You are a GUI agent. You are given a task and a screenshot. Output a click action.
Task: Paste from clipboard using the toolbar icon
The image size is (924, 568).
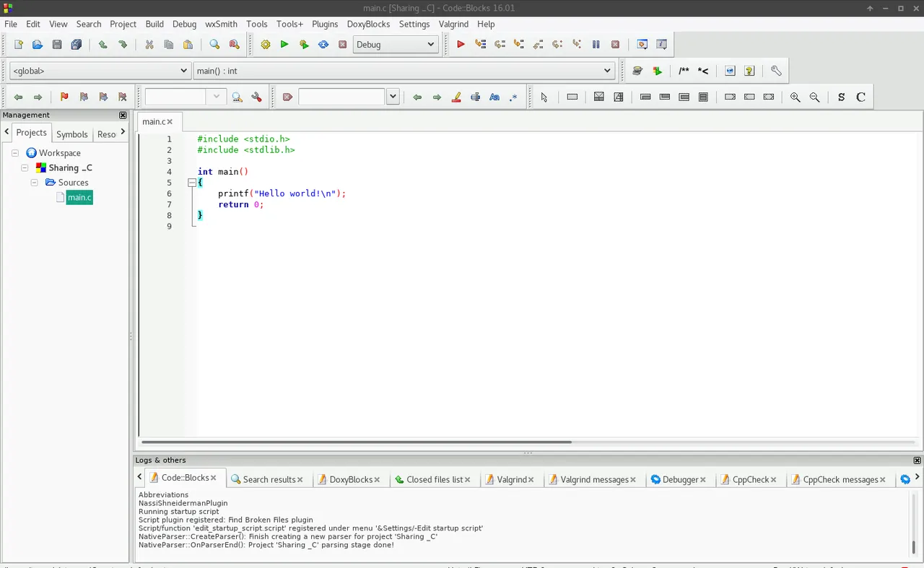(188, 45)
